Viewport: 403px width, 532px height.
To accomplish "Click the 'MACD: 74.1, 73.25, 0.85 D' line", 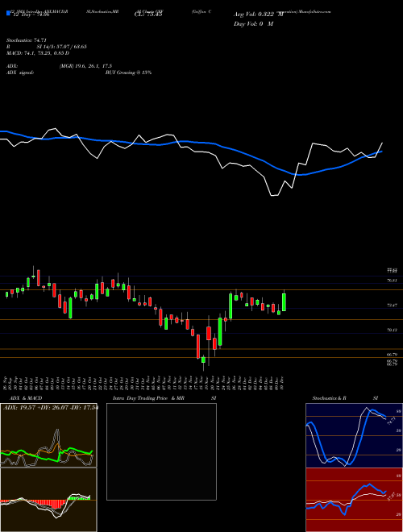I will click(38, 53).
